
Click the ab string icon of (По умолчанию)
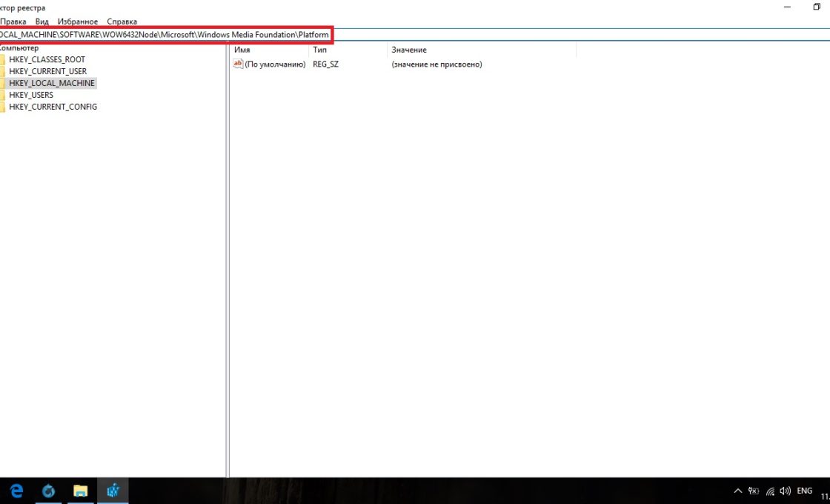238,64
